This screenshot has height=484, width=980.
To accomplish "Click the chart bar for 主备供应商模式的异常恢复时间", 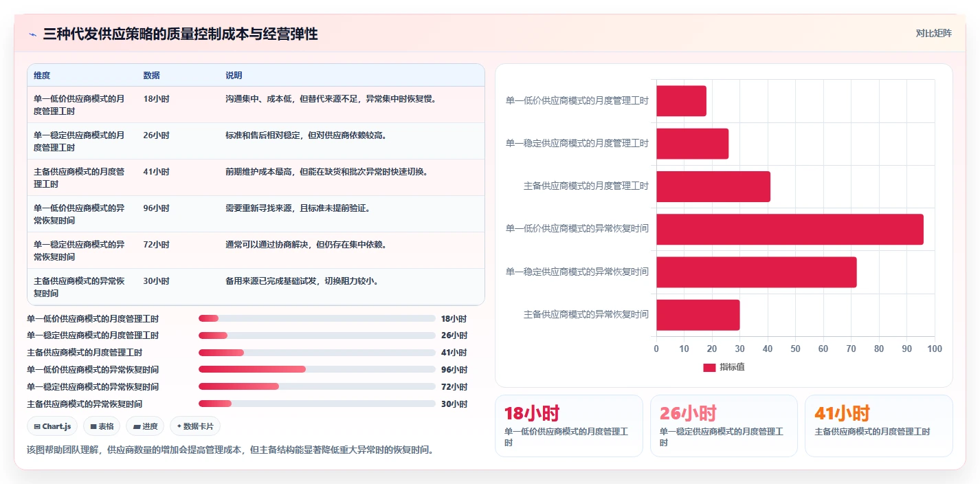I will click(x=698, y=315).
